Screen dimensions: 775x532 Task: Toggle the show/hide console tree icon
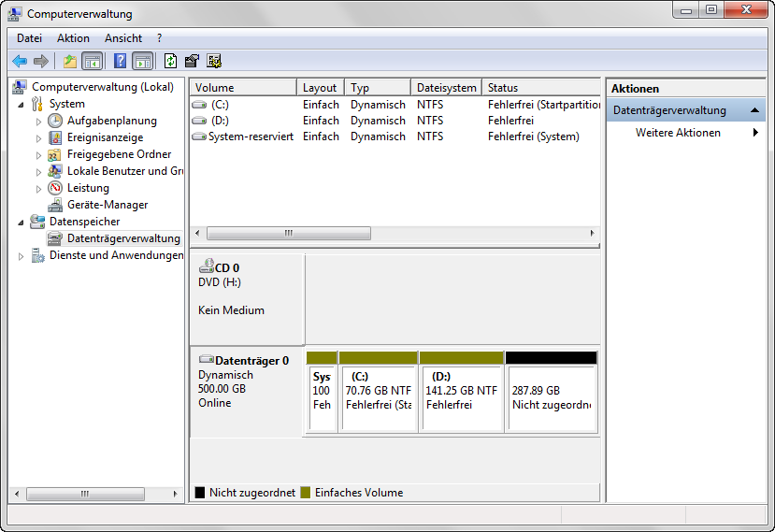(x=93, y=62)
